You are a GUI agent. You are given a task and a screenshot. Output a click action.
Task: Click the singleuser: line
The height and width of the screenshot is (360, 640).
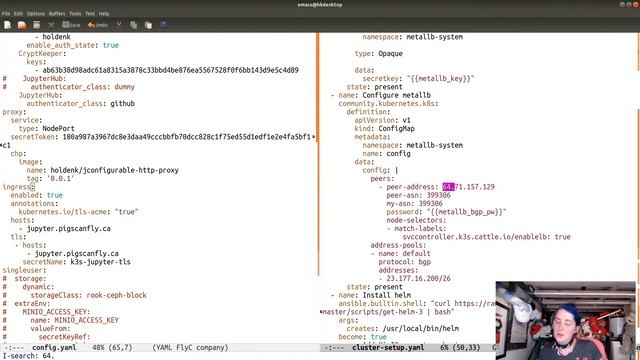pos(24,270)
